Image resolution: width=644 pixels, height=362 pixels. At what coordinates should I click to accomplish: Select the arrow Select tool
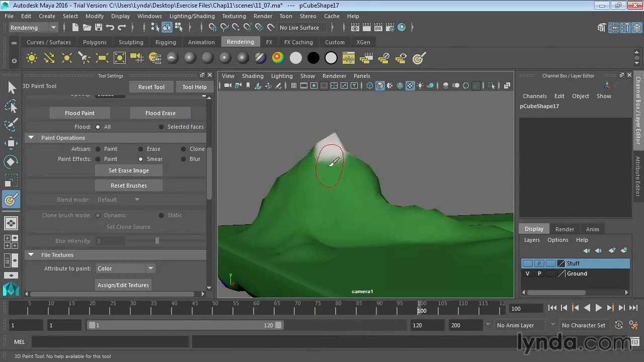[12, 88]
